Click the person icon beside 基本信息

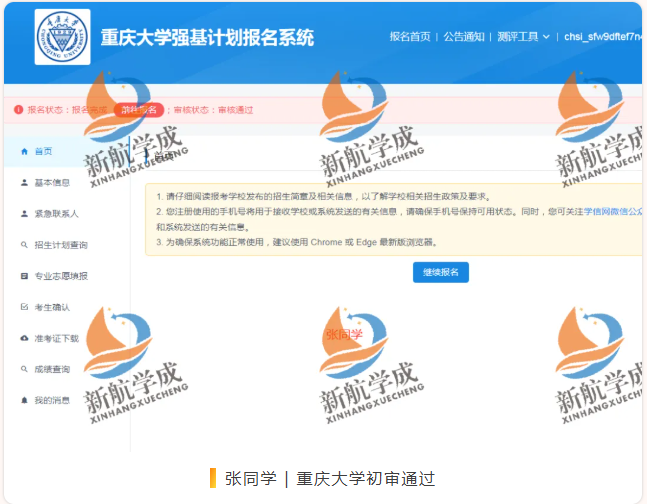(x=24, y=182)
